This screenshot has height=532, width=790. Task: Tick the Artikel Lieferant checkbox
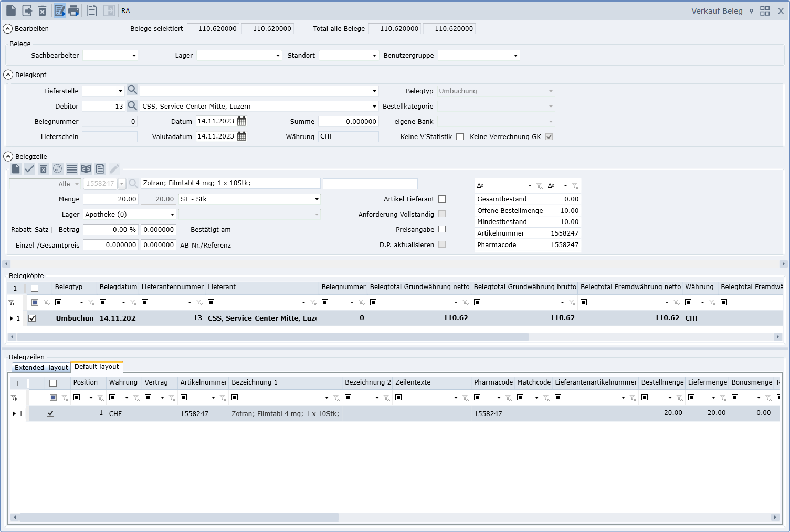(x=442, y=199)
